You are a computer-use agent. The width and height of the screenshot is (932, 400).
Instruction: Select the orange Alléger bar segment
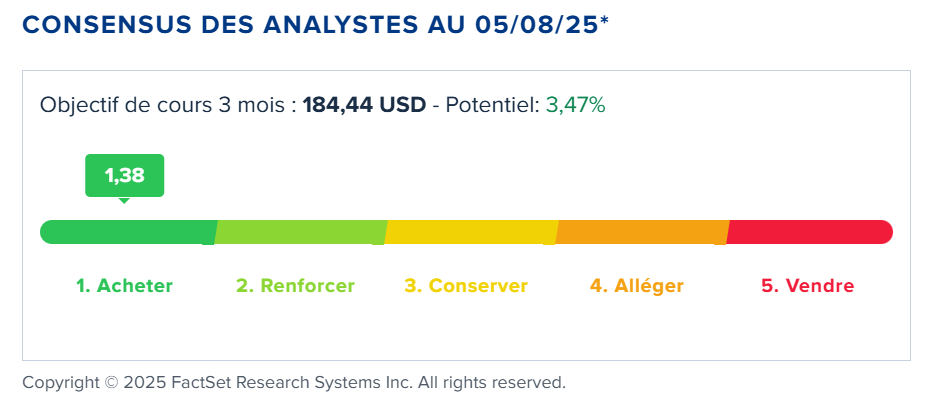643,232
